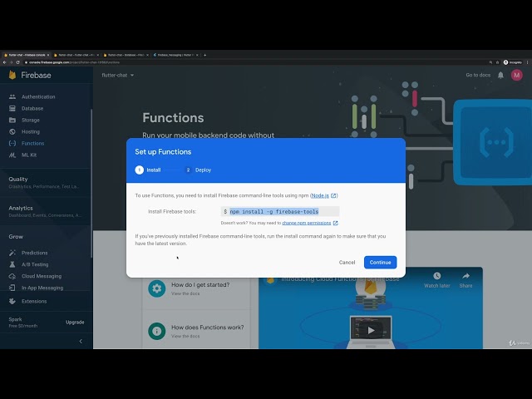The width and height of the screenshot is (532, 399).
Task: Open the Database section icon
Action: pyautogui.click(x=12, y=109)
